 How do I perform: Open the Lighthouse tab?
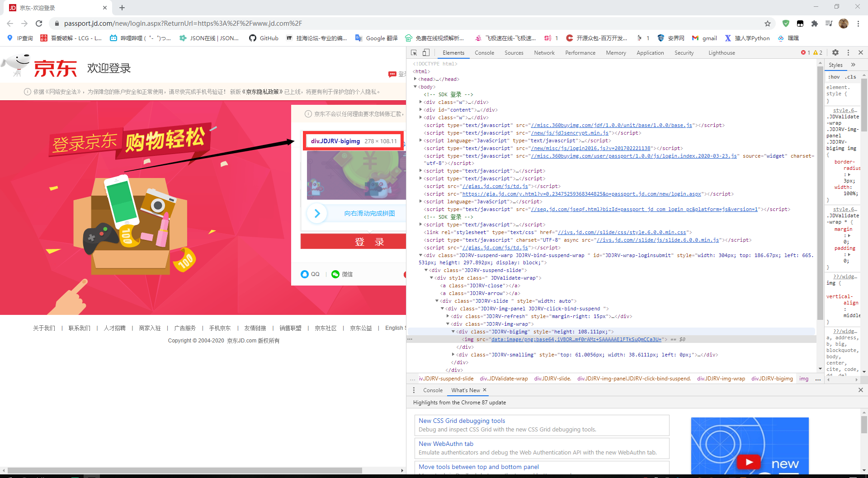[722, 53]
